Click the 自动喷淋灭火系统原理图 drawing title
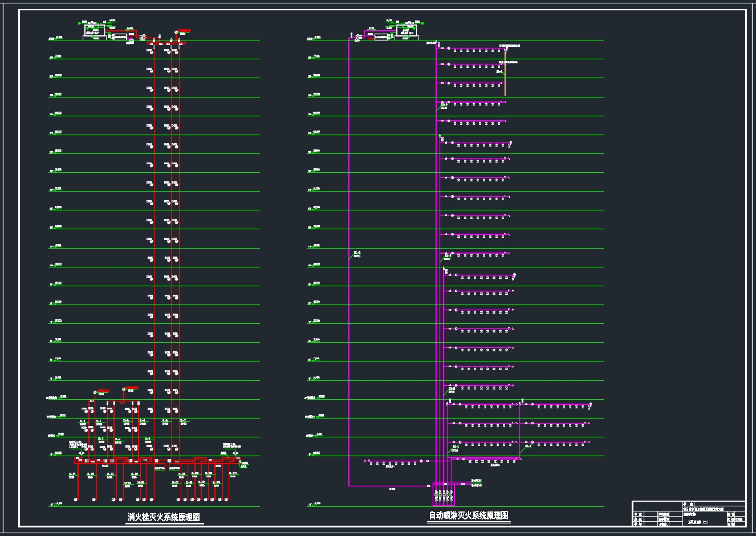The width and height of the screenshot is (756, 536). point(468,515)
